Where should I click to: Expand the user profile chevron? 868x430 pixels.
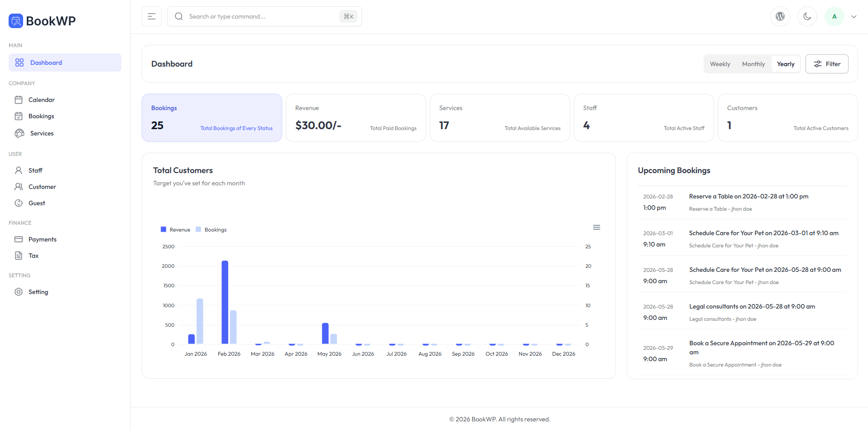[x=854, y=17]
